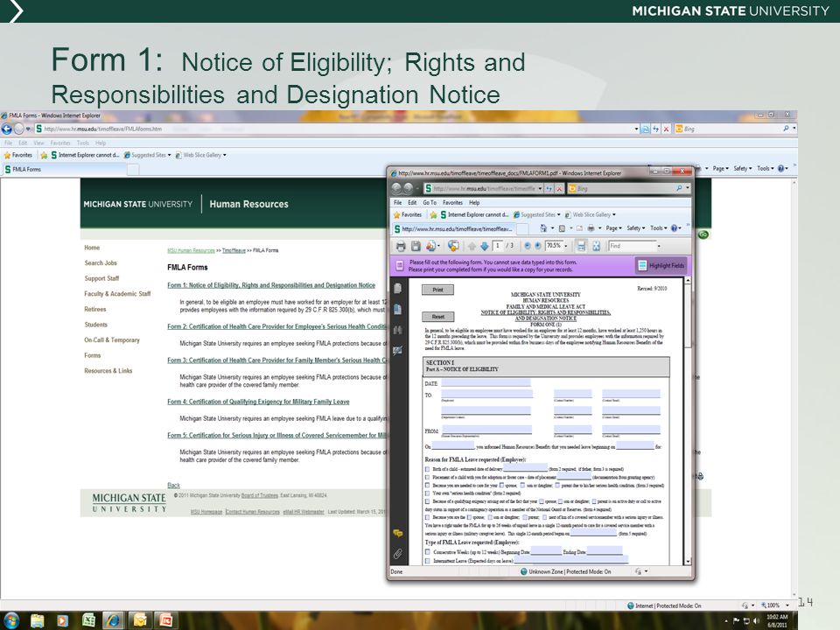Open the Bookmarks panel in PDF sidebar

[397, 309]
